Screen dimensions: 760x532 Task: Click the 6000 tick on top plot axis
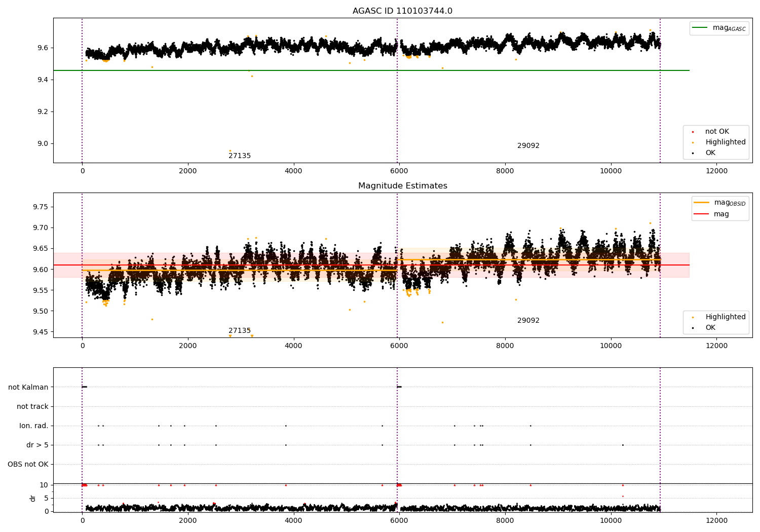point(399,171)
